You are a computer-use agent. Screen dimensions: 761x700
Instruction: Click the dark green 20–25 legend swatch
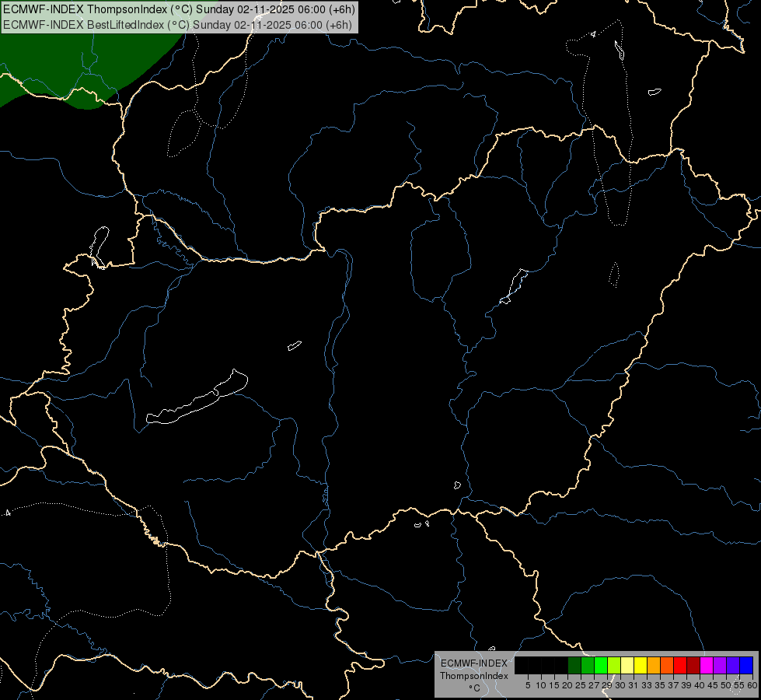574,665
